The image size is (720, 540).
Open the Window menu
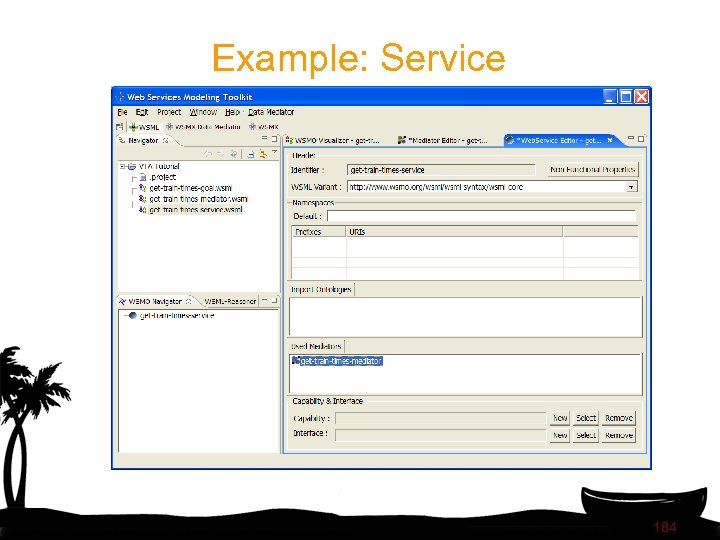point(203,112)
